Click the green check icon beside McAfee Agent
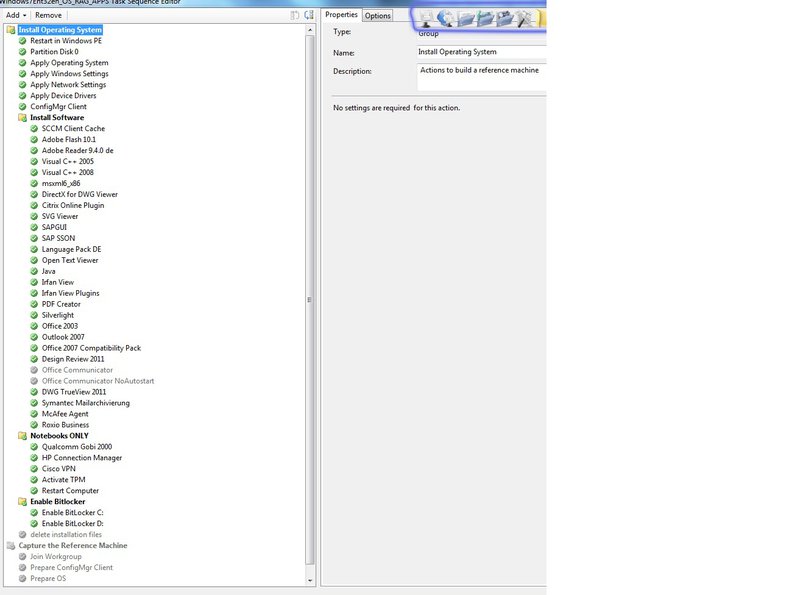The width and height of the screenshot is (800, 595). click(34, 414)
